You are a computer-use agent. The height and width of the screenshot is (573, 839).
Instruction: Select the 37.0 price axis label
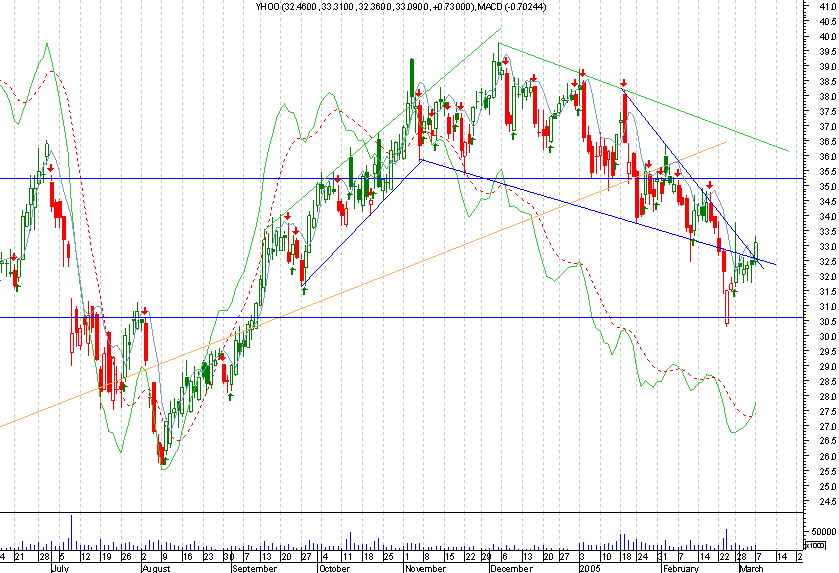(x=827, y=126)
